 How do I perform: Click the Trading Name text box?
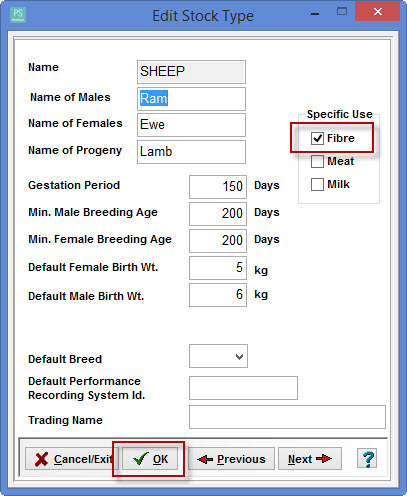coord(287,417)
